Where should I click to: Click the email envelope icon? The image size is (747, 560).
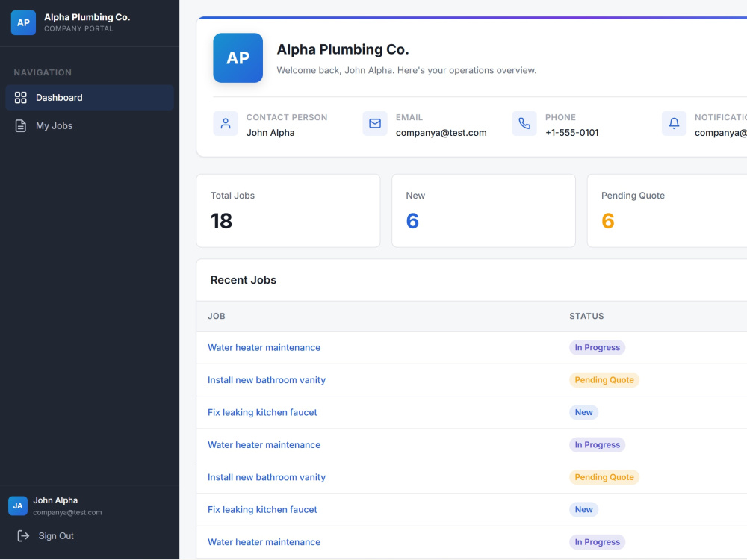(x=375, y=123)
